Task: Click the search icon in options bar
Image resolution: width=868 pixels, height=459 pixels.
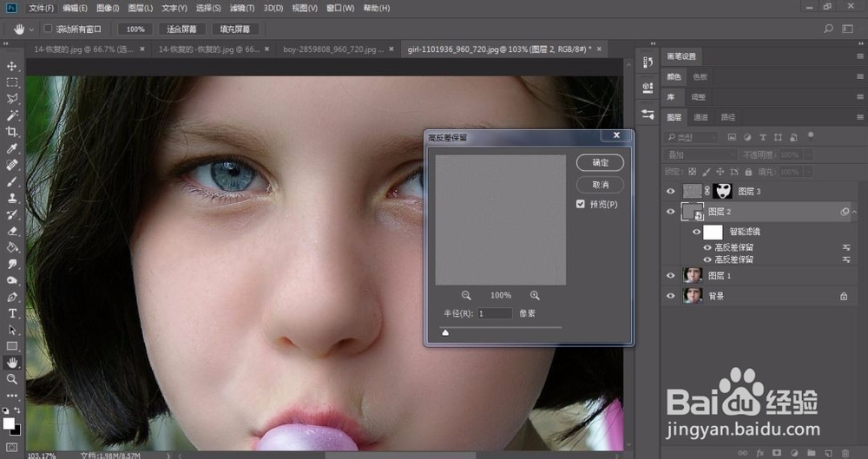Action: [x=828, y=29]
